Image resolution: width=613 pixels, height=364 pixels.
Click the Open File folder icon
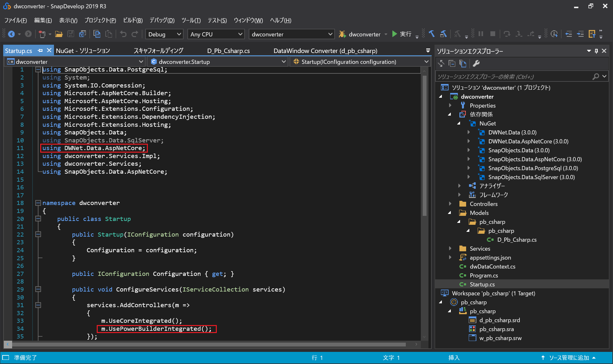point(59,34)
